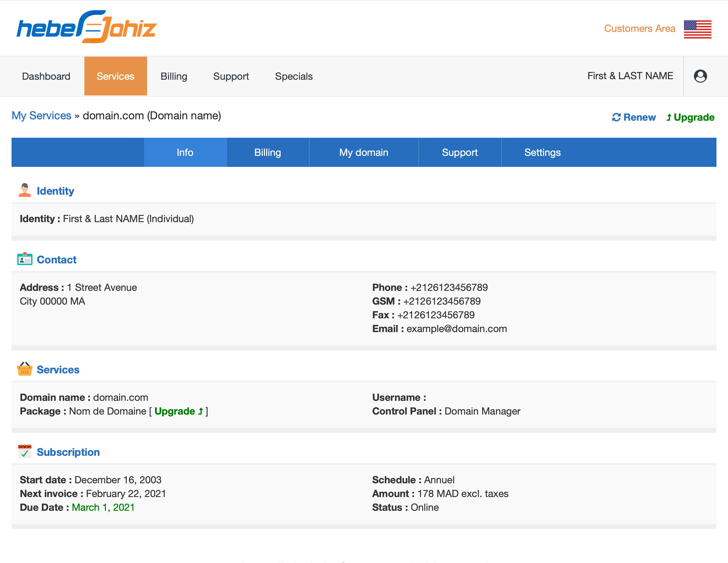This screenshot has height=563, width=728.
Task: Click the green Upgrade arrow icon at top
Action: coord(669,117)
